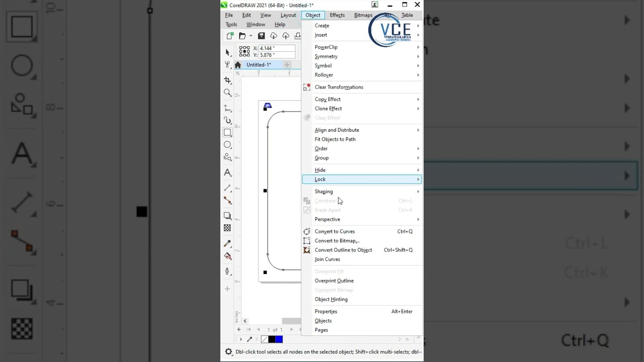Select the Freehand drawing tool
The image size is (644, 362).
pyautogui.click(x=227, y=109)
